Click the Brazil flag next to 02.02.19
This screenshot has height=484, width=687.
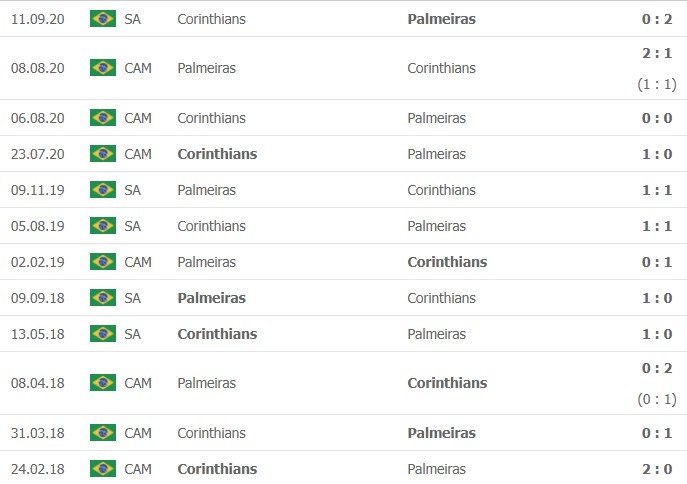coord(102,262)
